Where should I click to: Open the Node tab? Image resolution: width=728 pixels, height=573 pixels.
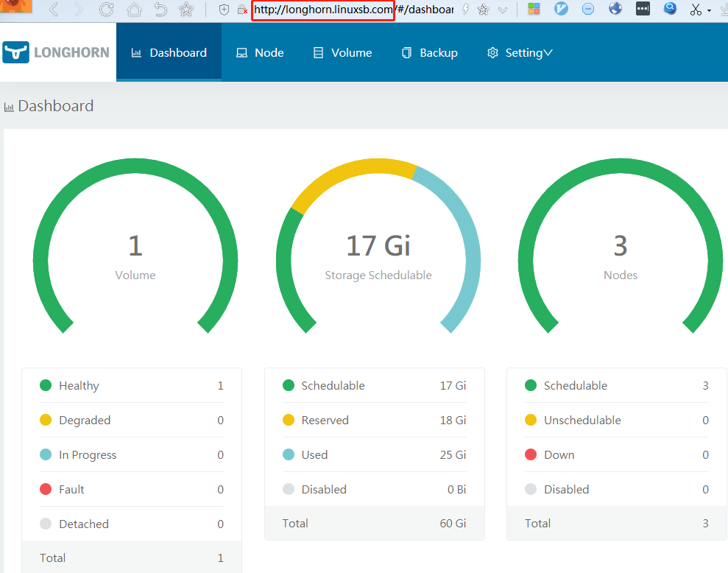(260, 52)
